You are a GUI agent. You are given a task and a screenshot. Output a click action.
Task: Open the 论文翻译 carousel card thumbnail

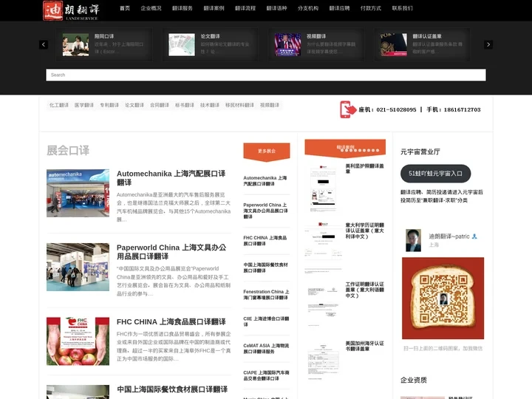(x=182, y=44)
